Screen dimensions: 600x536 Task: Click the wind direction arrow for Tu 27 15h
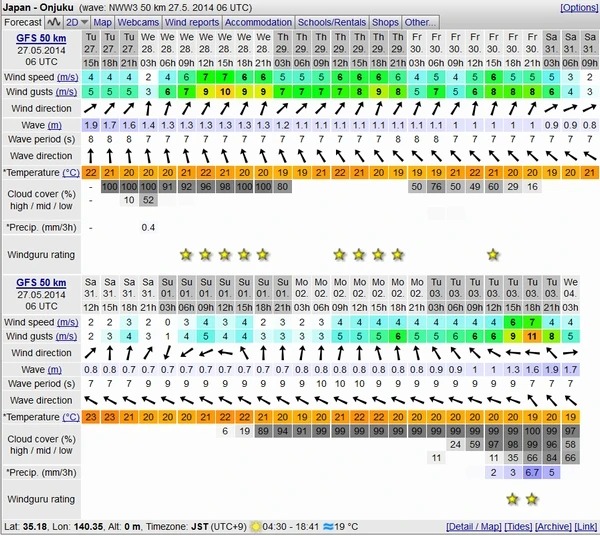pyautogui.click(x=91, y=109)
